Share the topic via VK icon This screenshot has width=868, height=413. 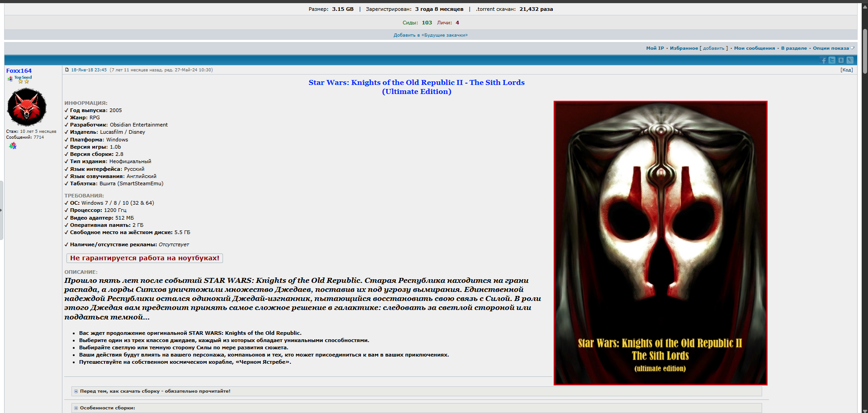(841, 60)
